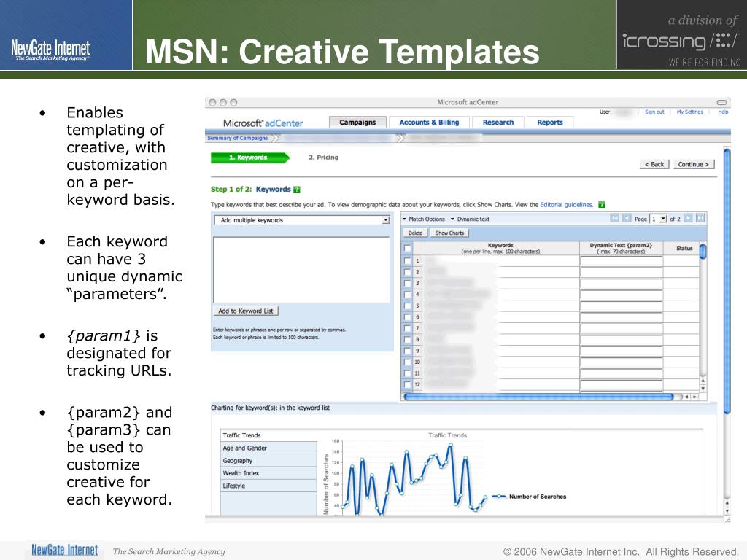This screenshot has height=560, width=747.
Task: Expand the Match Options menu
Action: point(424,219)
